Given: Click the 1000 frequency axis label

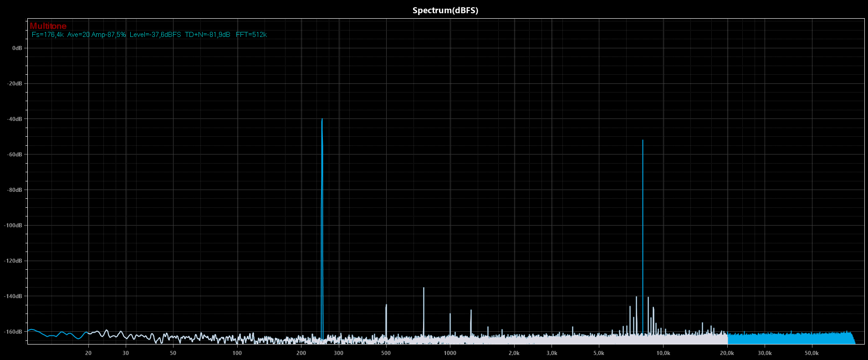Looking at the screenshot, I should pos(450,353).
